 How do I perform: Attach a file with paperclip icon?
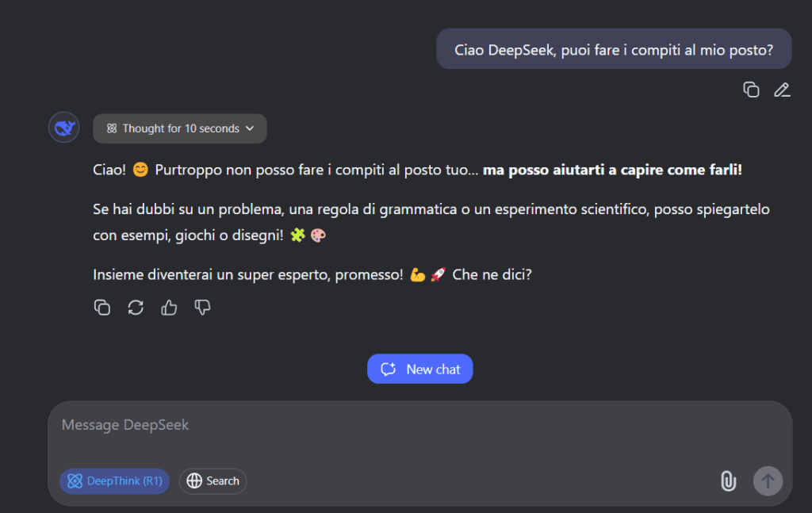pyautogui.click(x=728, y=480)
